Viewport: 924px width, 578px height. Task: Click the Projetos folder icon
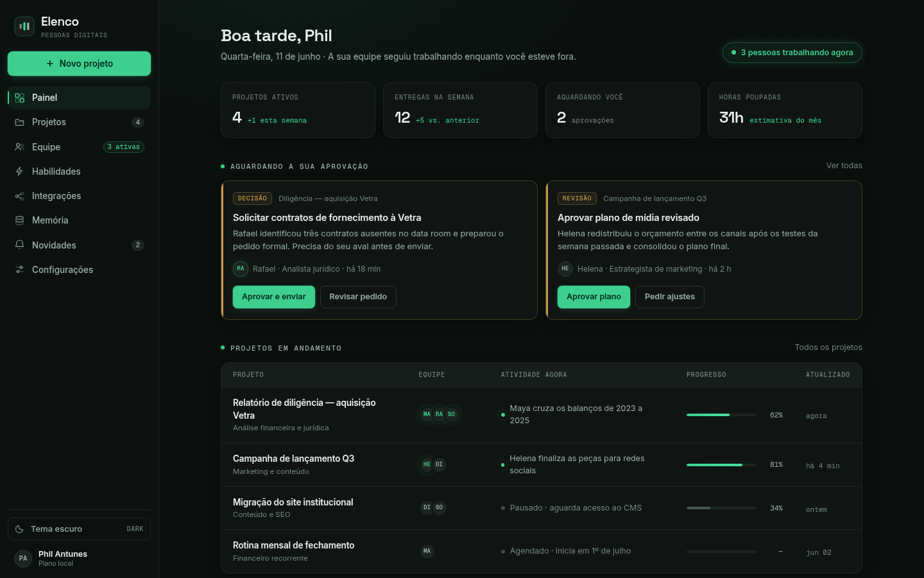pyautogui.click(x=19, y=122)
